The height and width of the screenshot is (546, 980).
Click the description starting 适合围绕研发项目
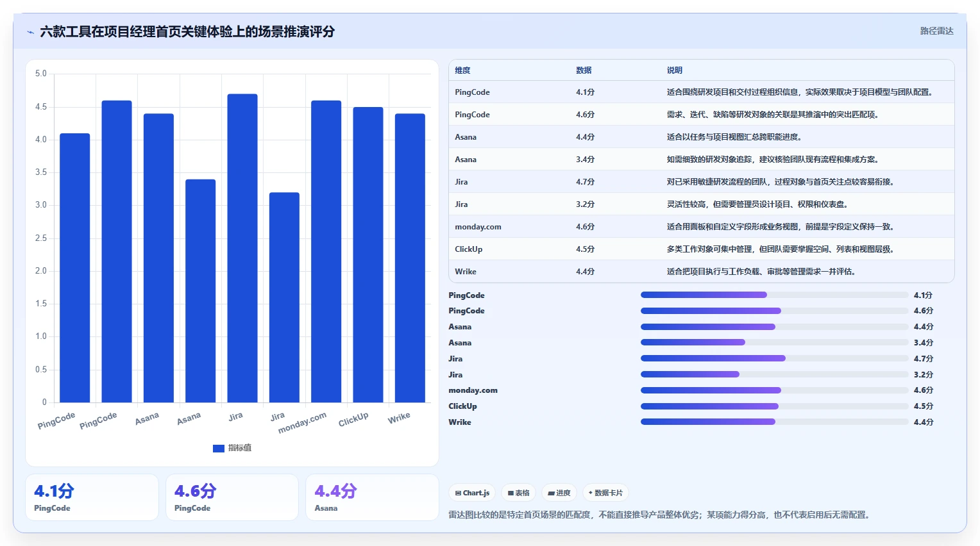(801, 92)
